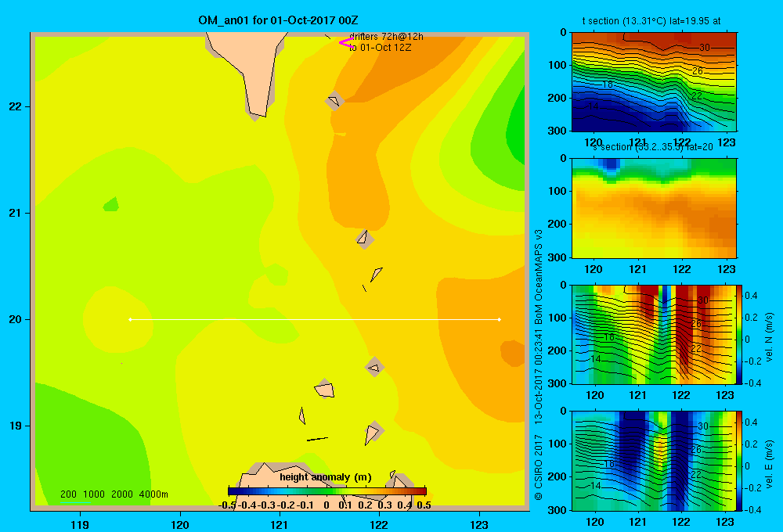Click the 0.4 tick on vel. N colorbar

[751, 296]
